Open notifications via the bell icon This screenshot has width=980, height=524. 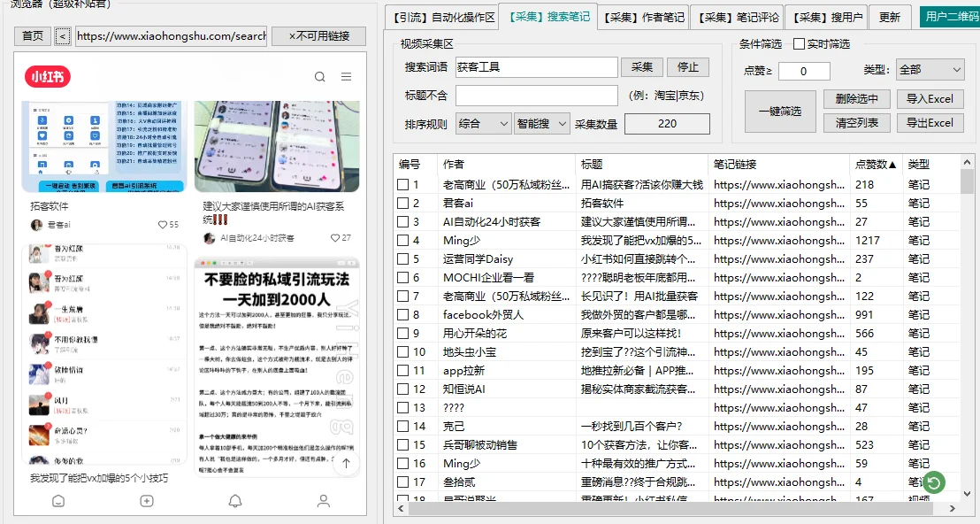pyautogui.click(x=234, y=500)
